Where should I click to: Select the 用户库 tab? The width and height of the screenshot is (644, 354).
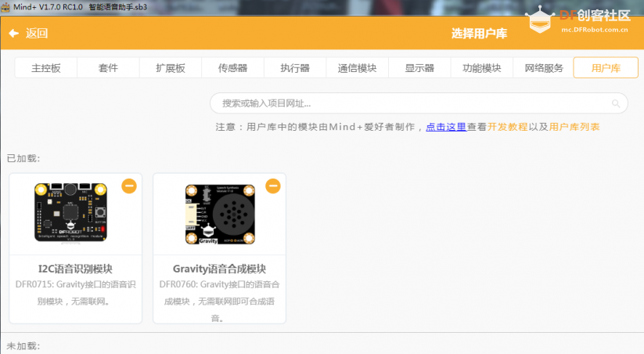pyautogui.click(x=606, y=68)
